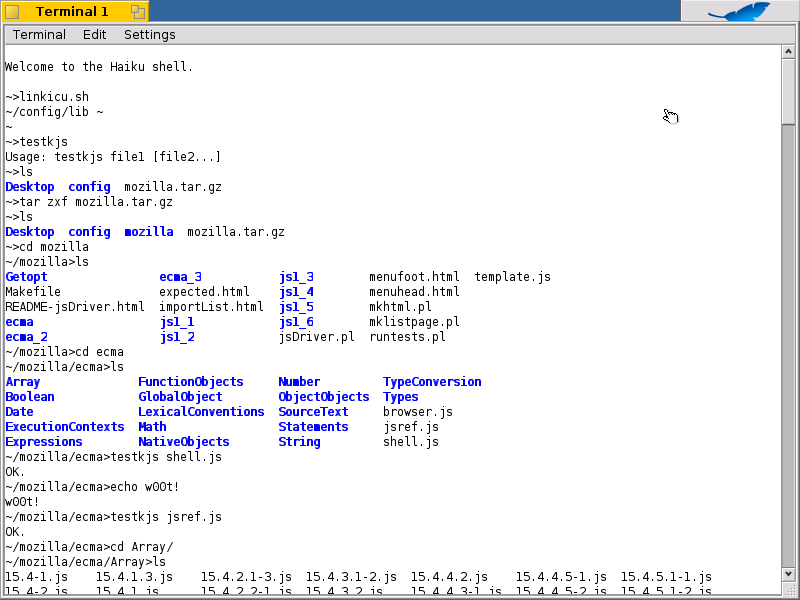Viewport: 800px width, 600px height.
Task: Click 'mklistpage.pl' file name
Action: coord(414,322)
